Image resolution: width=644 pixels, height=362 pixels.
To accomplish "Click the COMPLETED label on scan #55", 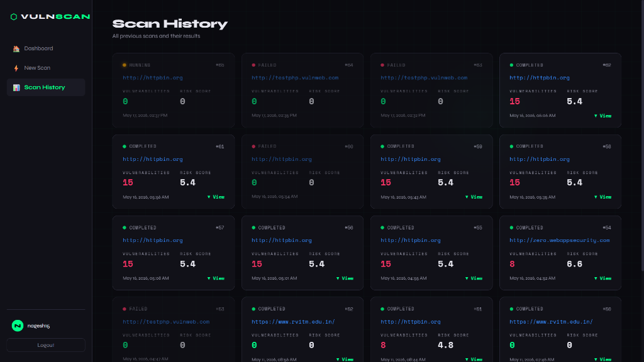I will click(401, 228).
